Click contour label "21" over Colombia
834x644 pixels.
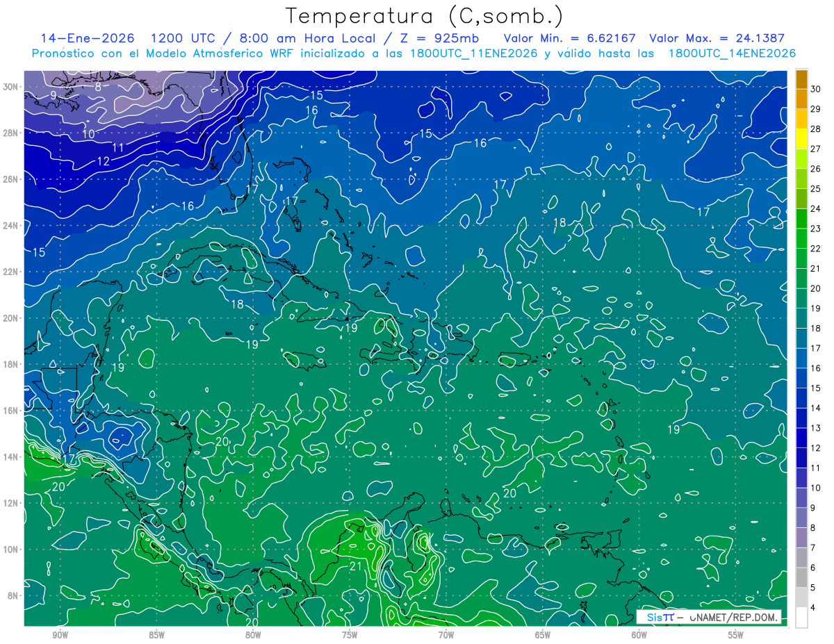(355, 566)
